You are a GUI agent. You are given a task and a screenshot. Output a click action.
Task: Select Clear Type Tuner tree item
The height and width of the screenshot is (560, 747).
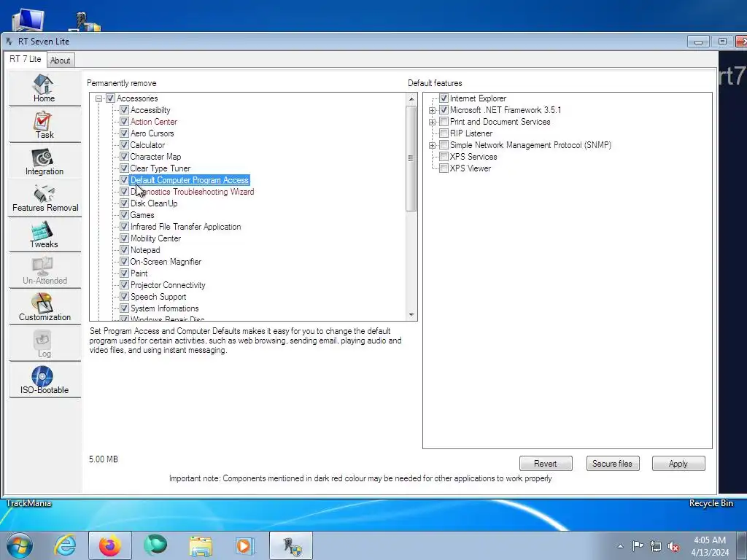click(160, 168)
